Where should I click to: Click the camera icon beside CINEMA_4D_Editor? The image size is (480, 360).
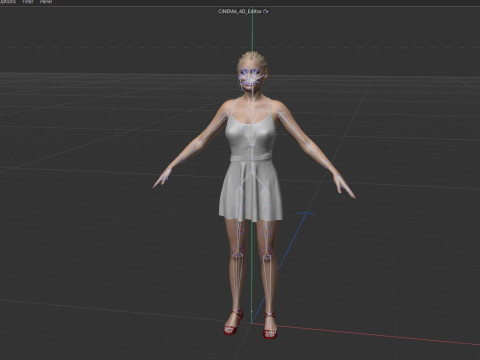pyautogui.click(x=266, y=11)
